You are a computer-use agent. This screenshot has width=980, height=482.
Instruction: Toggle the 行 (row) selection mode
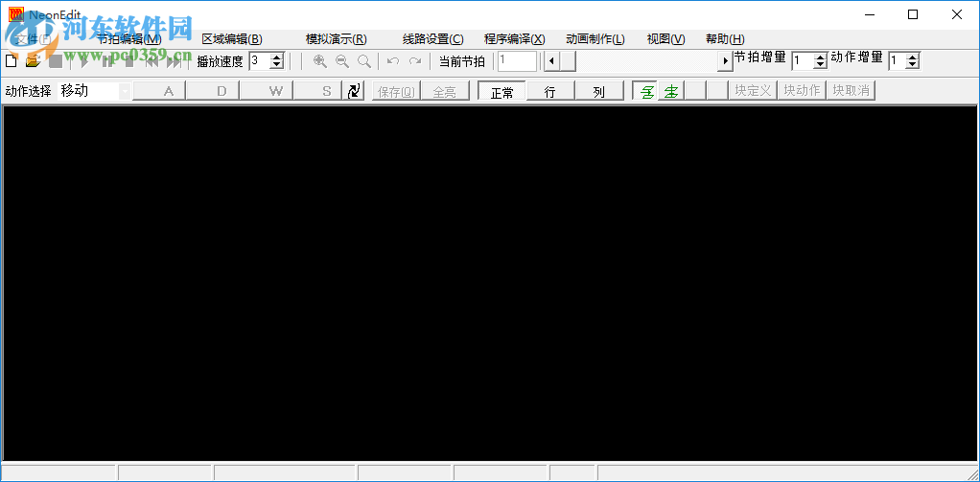550,91
